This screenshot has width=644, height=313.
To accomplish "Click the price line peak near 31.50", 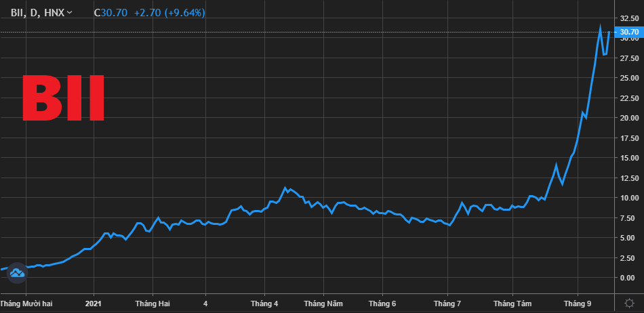I will [600, 28].
